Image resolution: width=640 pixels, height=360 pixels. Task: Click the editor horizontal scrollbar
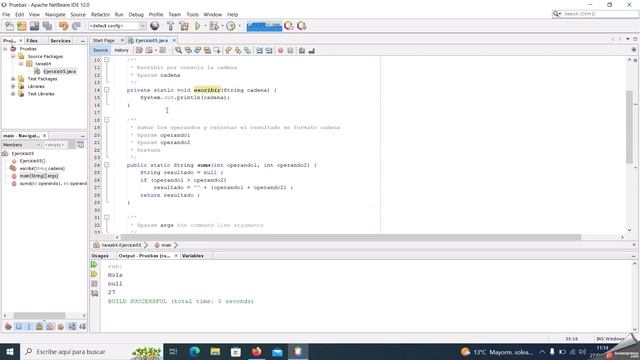click(351, 237)
